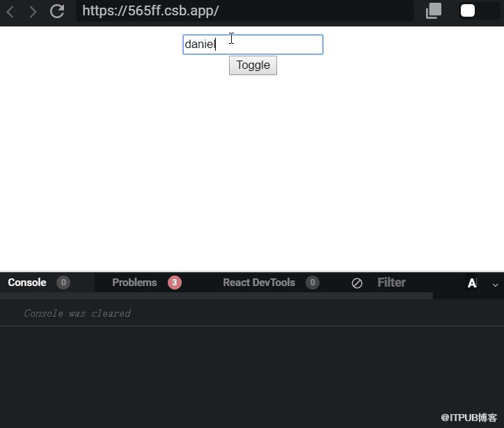Click the URL address bar
The image size is (504, 428).
[244, 11]
